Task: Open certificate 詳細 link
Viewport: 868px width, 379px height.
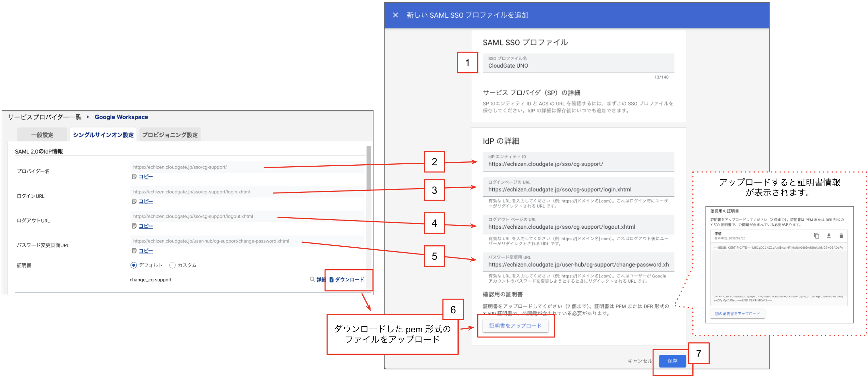Action: click(x=321, y=280)
